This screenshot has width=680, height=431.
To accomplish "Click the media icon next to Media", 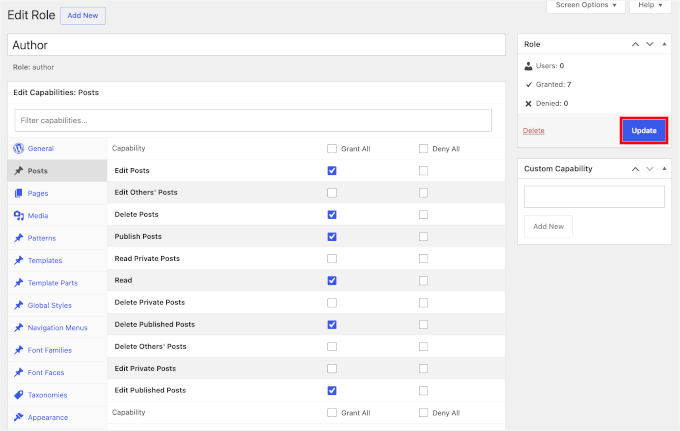I will click(x=19, y=216).
